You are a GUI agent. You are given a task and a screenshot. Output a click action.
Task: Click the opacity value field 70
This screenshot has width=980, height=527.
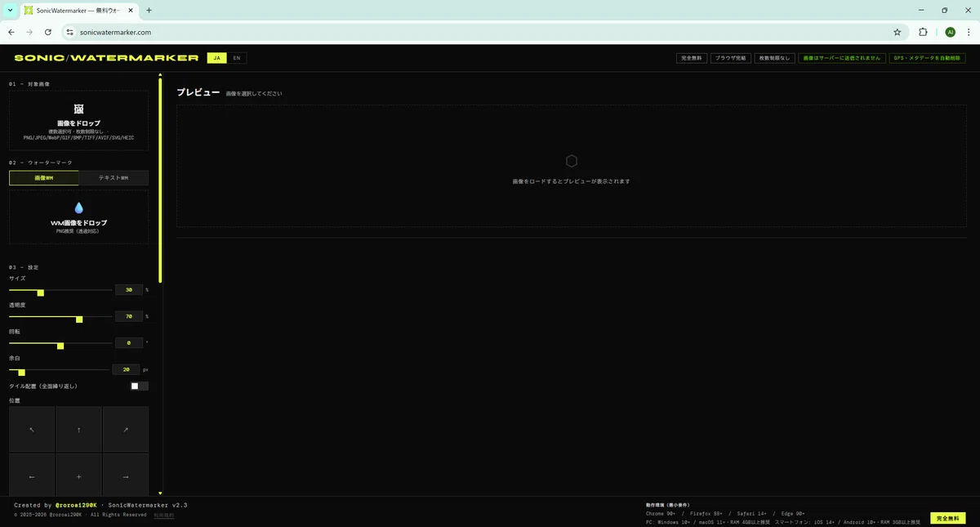[129, 316]
